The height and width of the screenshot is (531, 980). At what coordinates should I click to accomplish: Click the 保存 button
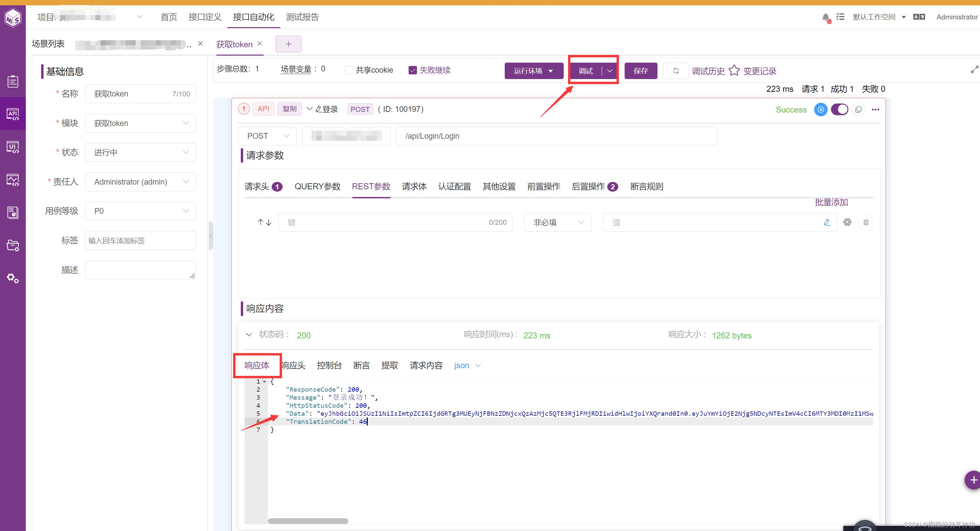(x=641, y=71)
